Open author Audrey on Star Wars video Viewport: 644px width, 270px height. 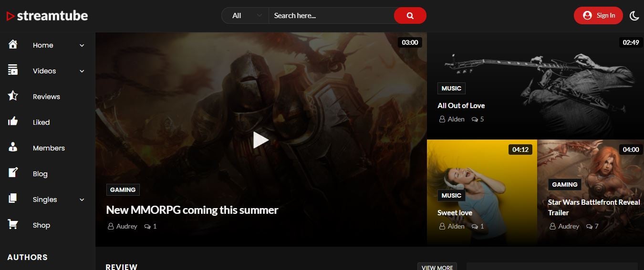(569, 226)
